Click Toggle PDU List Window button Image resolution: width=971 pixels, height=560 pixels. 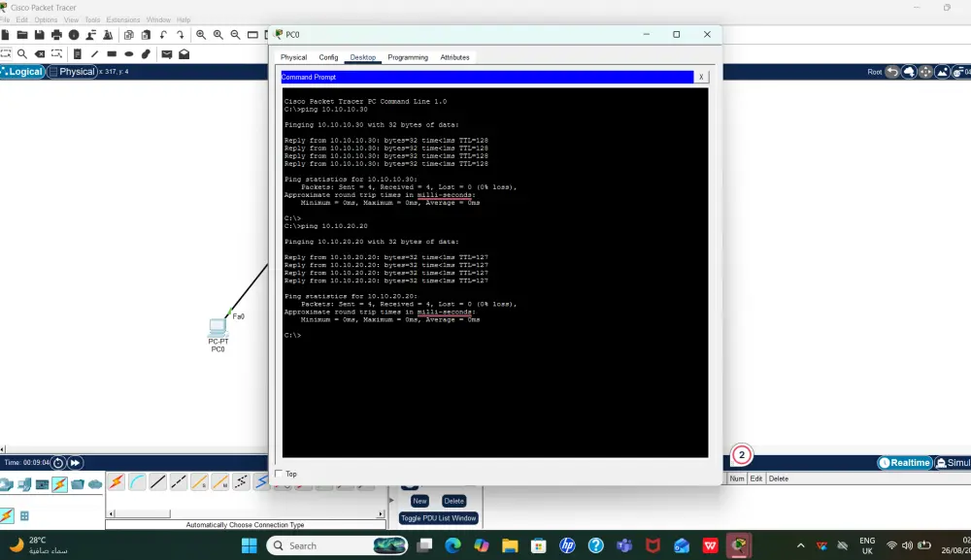point(439,518)
